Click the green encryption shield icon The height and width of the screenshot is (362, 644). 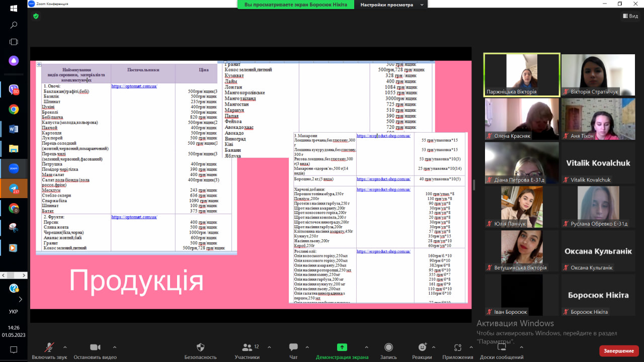[36, 16]
